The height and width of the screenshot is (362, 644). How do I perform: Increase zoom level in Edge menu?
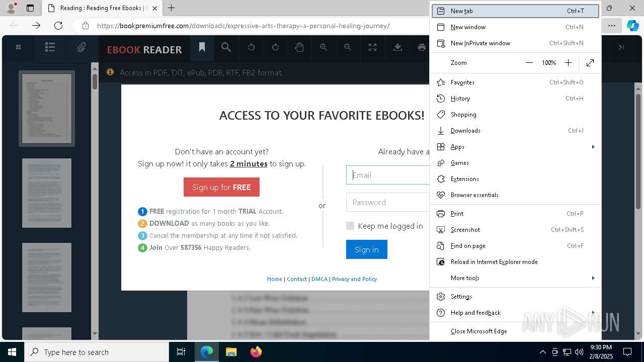(568, 63)
